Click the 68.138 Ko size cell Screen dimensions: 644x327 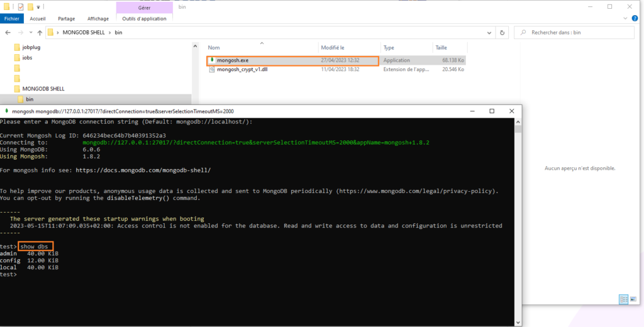453,60
